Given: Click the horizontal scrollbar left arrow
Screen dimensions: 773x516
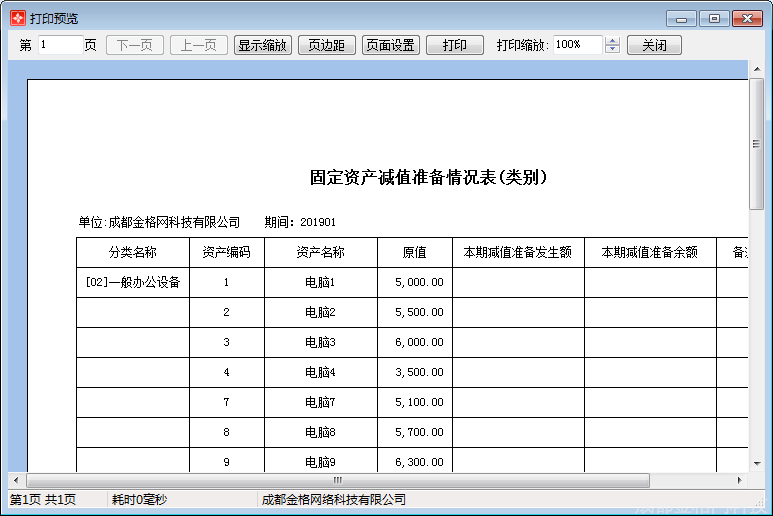Looking at the screenshot, I should [x=16, y=480].
